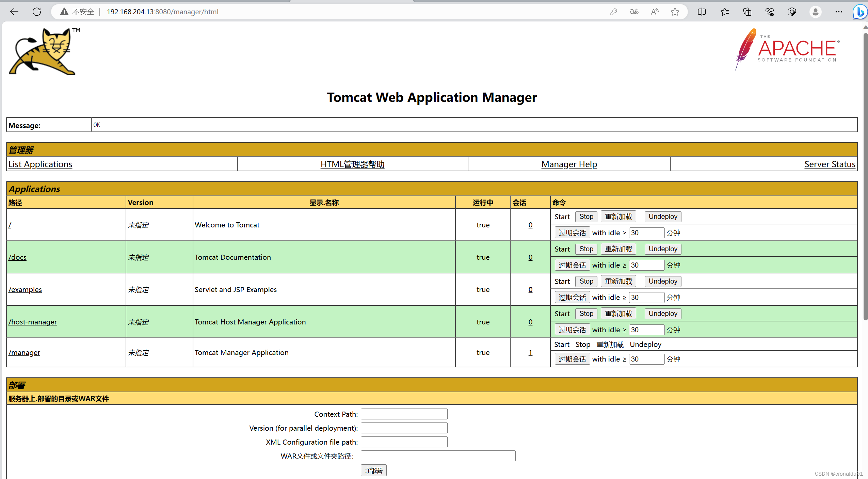The image size is (868, 479).
Task: Click the address bar URL
Action: coord(163,12)
